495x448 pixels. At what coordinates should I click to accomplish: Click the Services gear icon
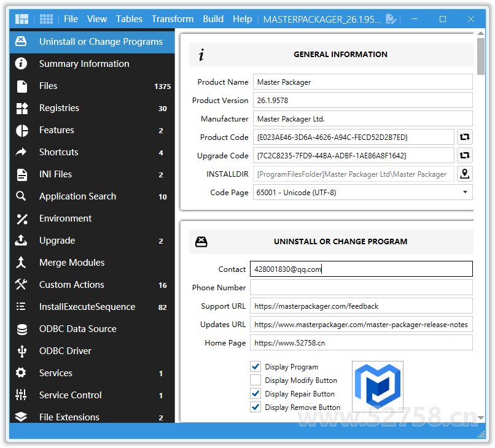coord(21,373)
